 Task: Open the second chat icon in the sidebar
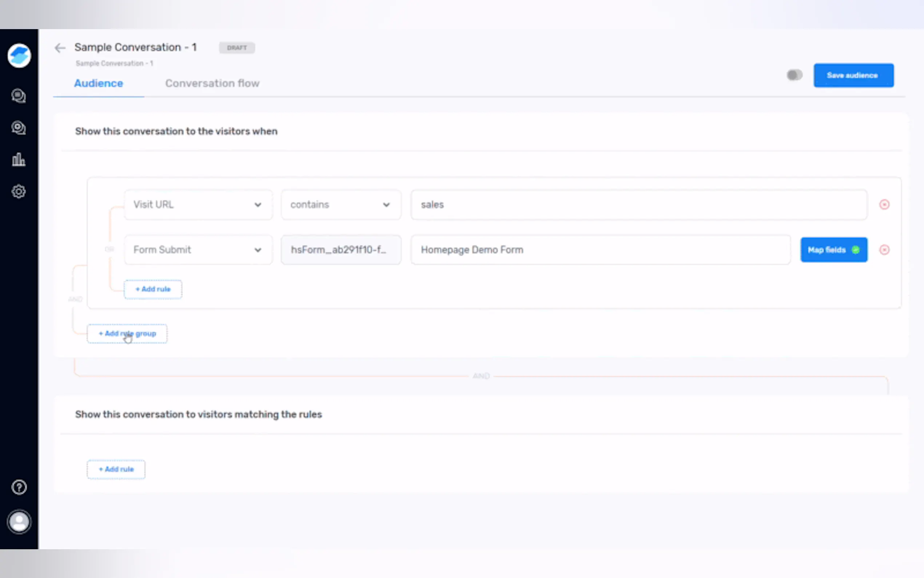(x=19, y=128)
